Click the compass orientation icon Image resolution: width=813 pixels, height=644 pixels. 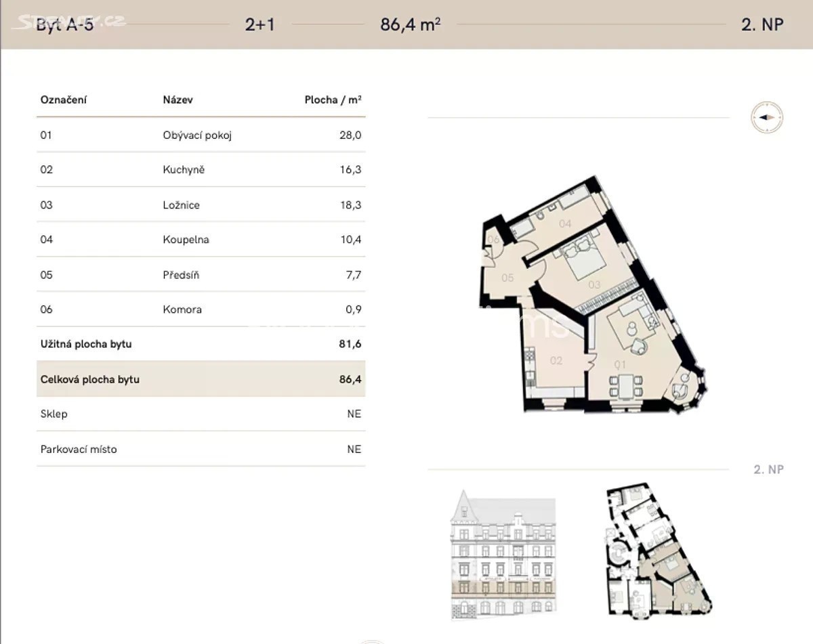(x=766, y=117)
